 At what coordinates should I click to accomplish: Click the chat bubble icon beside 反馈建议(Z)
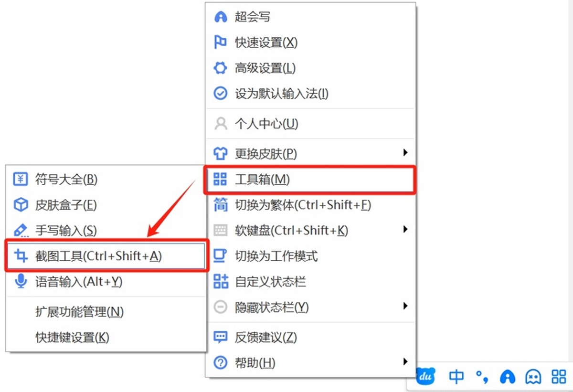220,338
